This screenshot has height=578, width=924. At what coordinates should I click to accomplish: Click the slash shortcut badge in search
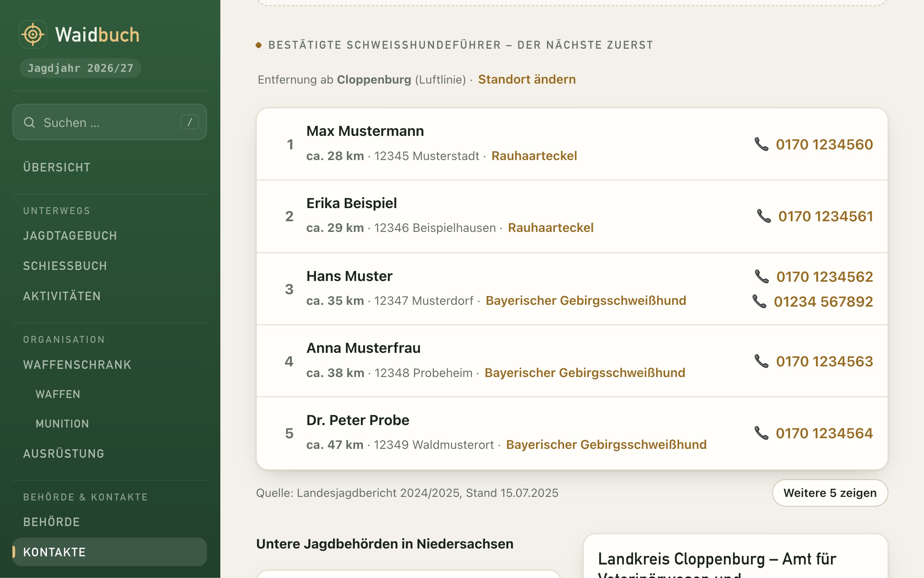pyautogui.click(x=189, y=122)
